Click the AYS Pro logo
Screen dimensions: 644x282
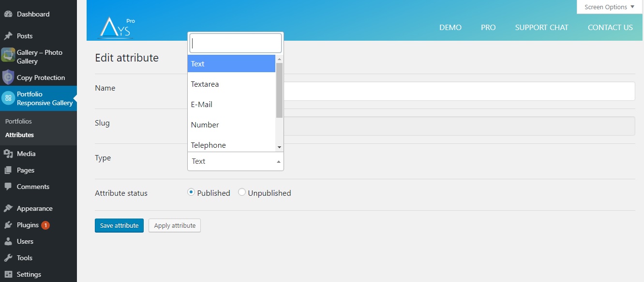tap(116, 28)
